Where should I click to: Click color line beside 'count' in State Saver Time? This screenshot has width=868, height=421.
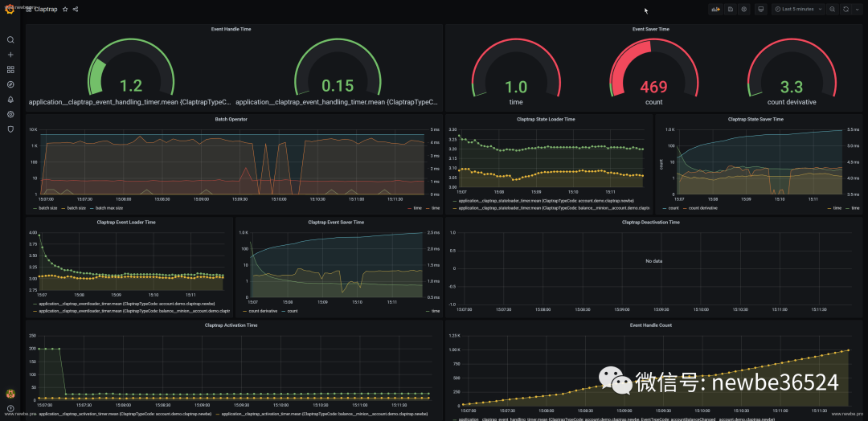click(665, 208)
